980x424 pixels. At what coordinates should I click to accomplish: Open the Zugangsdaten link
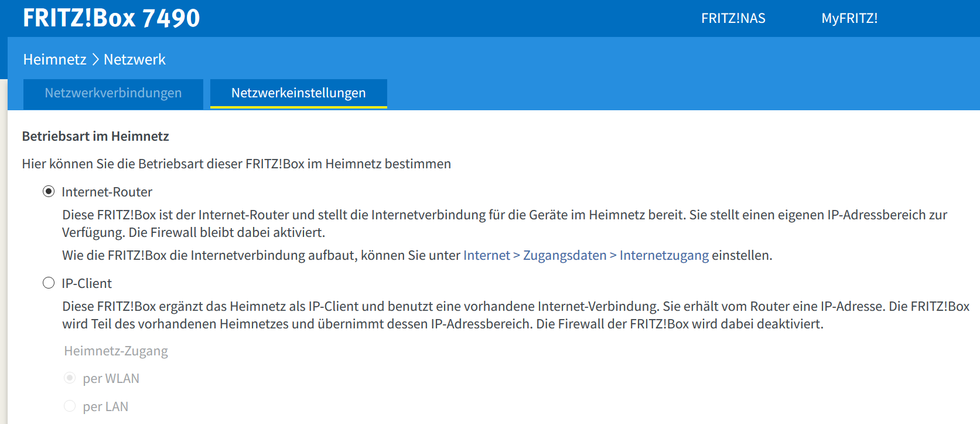coord(565,255)
